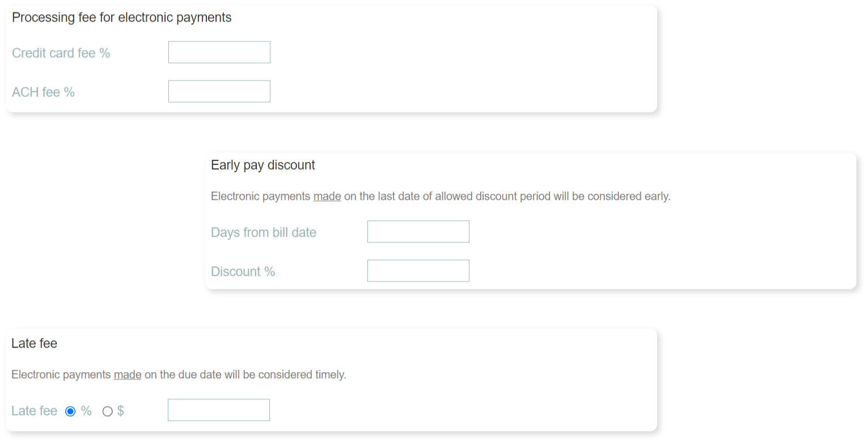This screenshot has width=868, height=443.
Task: Select the percent (%) late fee radio button
Action: coord(70,411)
